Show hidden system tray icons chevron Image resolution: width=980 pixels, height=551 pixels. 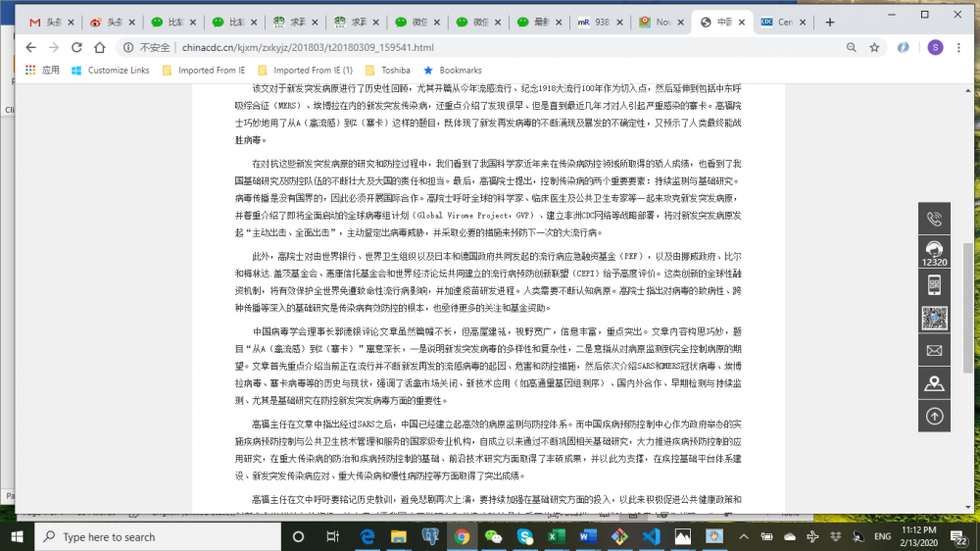[x=811, y=537]
